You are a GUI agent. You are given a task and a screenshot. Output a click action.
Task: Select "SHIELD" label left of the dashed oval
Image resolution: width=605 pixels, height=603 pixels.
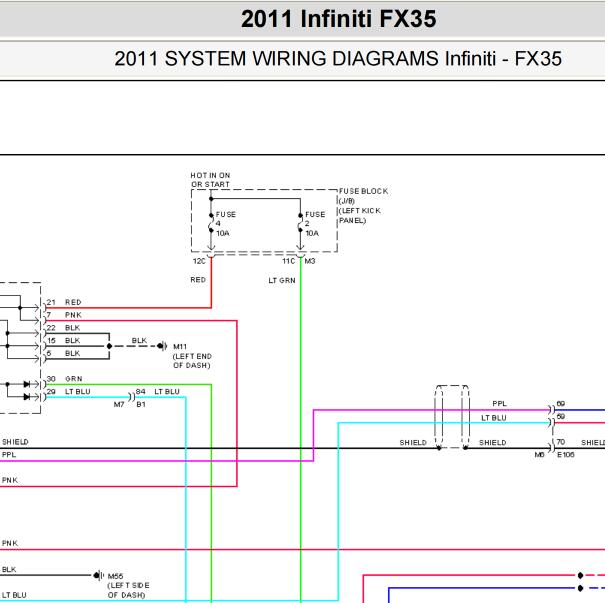[x=413, y=443]
